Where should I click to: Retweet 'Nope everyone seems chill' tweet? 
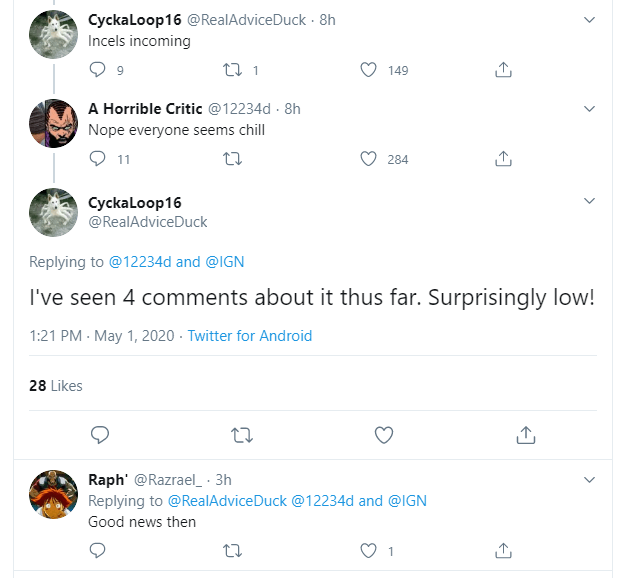point(234,159)
